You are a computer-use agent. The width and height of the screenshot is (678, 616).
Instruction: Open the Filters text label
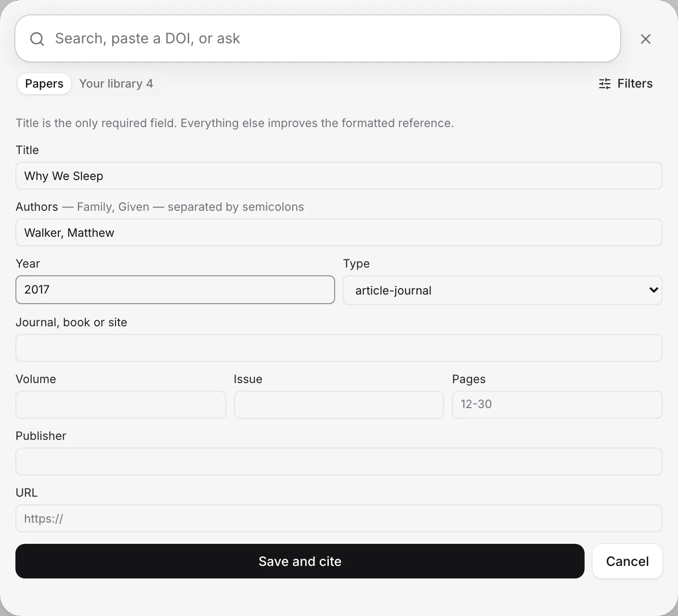(x=635, y=84)
